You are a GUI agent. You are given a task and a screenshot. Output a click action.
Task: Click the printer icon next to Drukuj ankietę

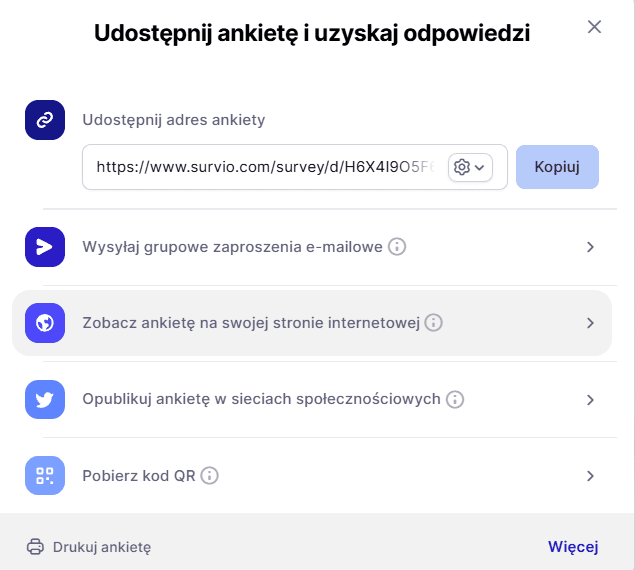pos(35,547)
